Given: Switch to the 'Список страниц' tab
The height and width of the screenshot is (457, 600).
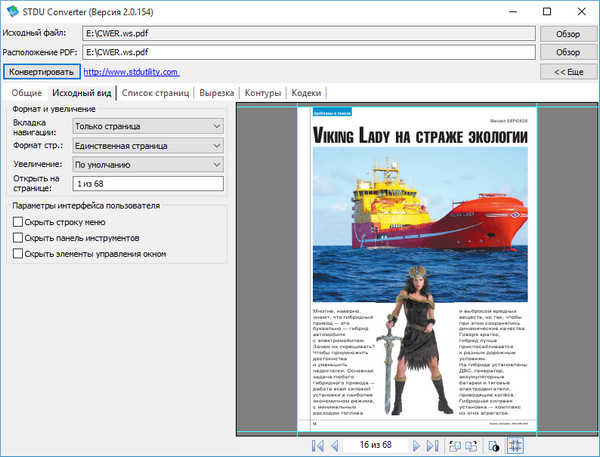Looking at the screenshot, I should 155,92.
